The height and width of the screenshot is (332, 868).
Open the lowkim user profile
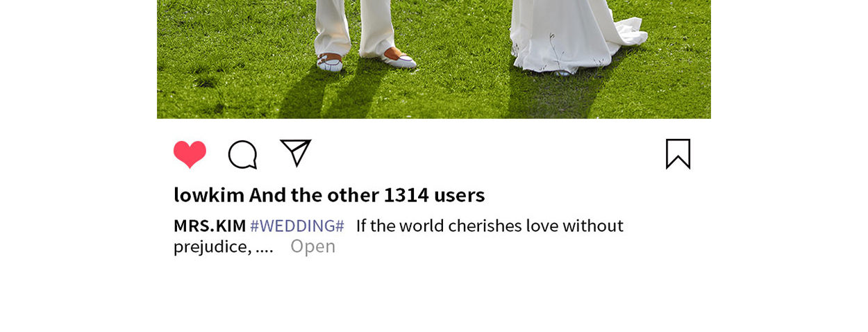[x=209, y=194]
